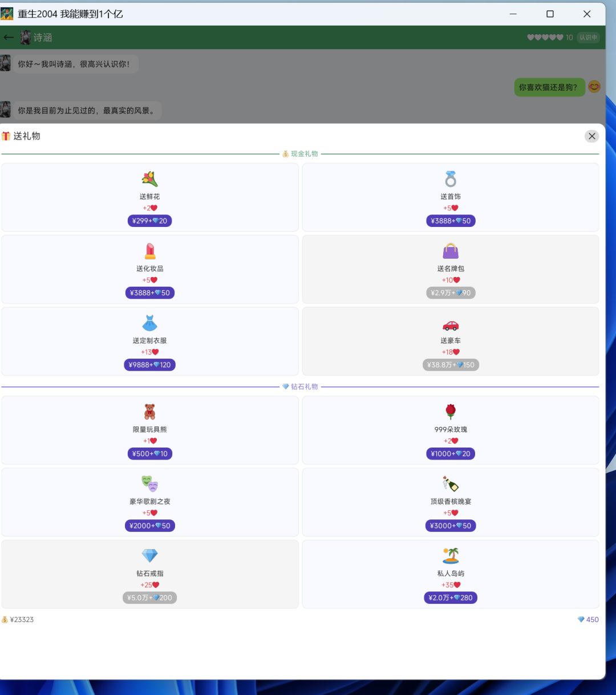Buy teddy bear with ¥500+10 button
The height and width of the screenshot is (695, 616).
pyautogui.click(x=149, y=453)
